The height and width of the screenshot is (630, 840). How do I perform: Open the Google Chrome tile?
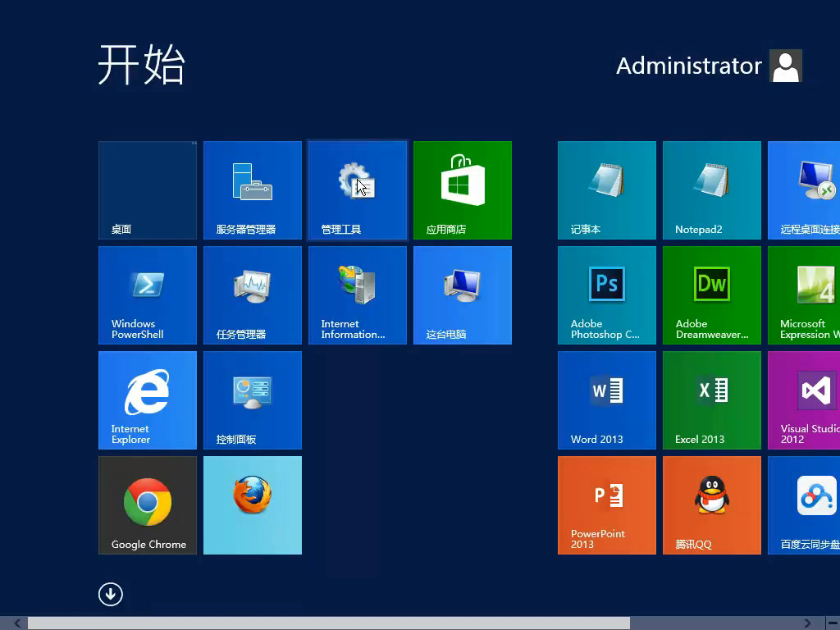tap(148, 504)
